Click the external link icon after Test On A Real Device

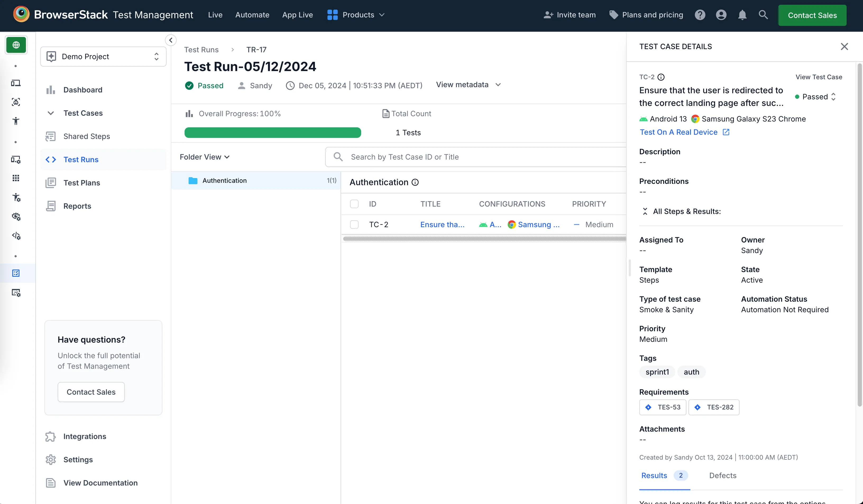click(x=726, y=132)
